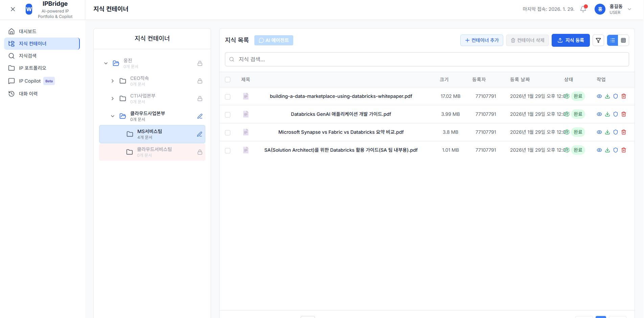
Task: Click shield icon on Microsoft Synapse row
Action: [616, 132]
